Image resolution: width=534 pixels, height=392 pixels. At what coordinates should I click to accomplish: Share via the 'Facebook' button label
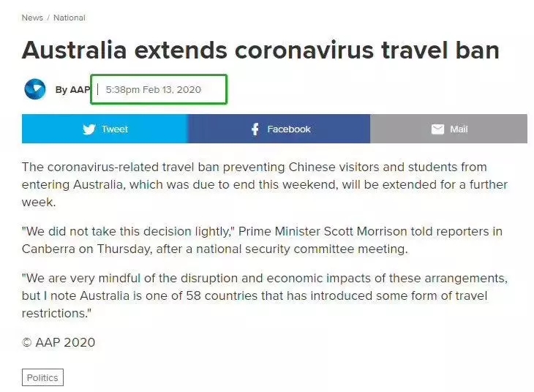point(289,129)
